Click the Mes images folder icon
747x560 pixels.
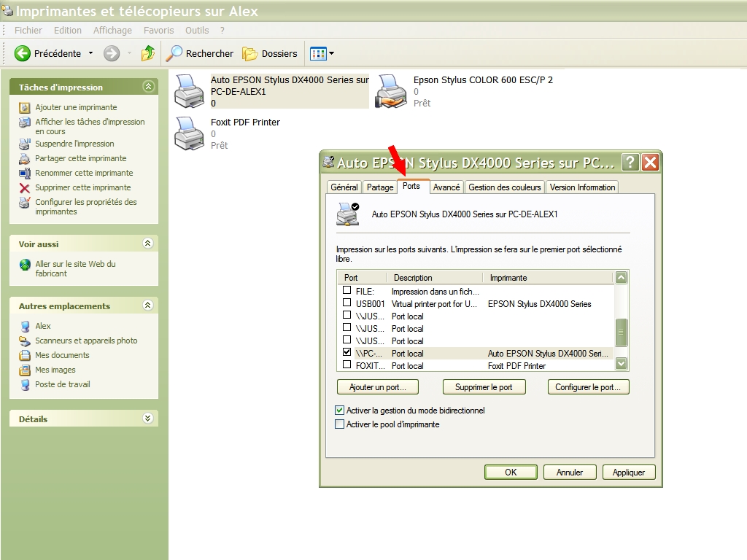(25, 370)
